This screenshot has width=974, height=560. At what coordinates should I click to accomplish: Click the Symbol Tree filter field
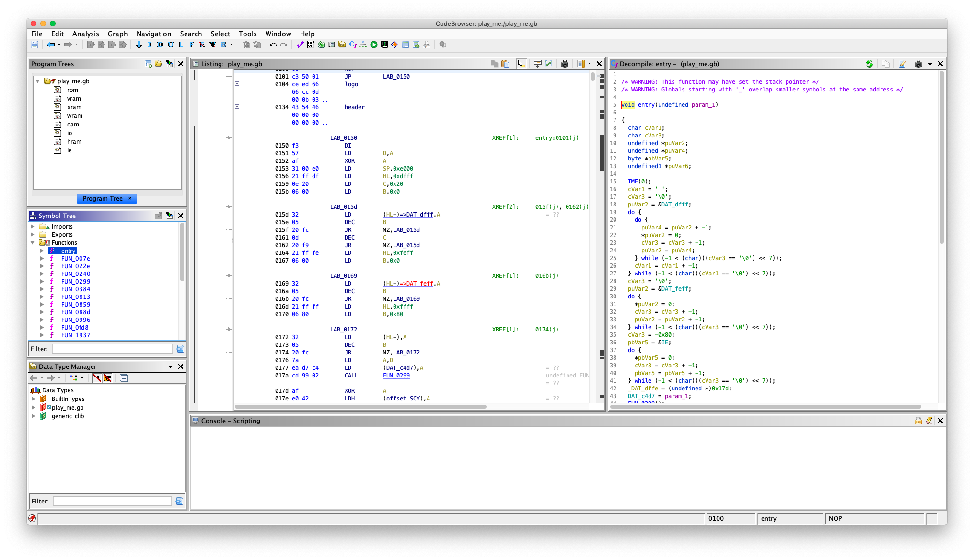112,349
